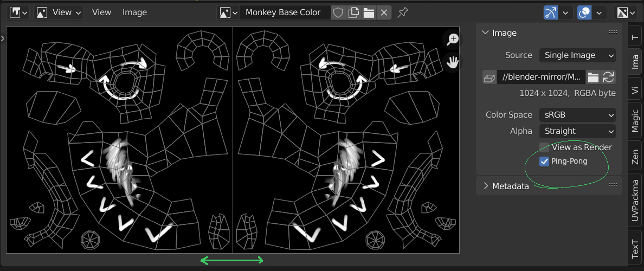Open the Source Single Image dropdown
644x271 pixels.
(577, 55)
